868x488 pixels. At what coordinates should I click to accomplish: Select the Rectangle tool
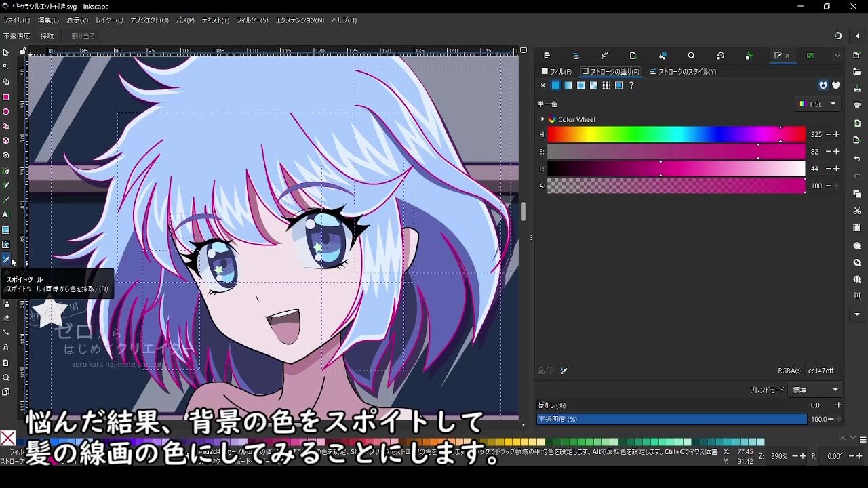pos(6,97)
